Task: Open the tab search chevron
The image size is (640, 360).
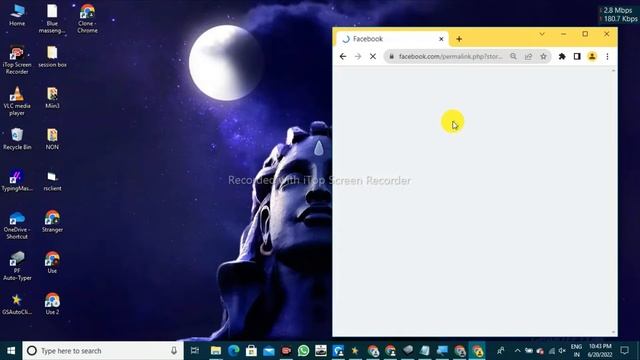Action: [542, 34]
